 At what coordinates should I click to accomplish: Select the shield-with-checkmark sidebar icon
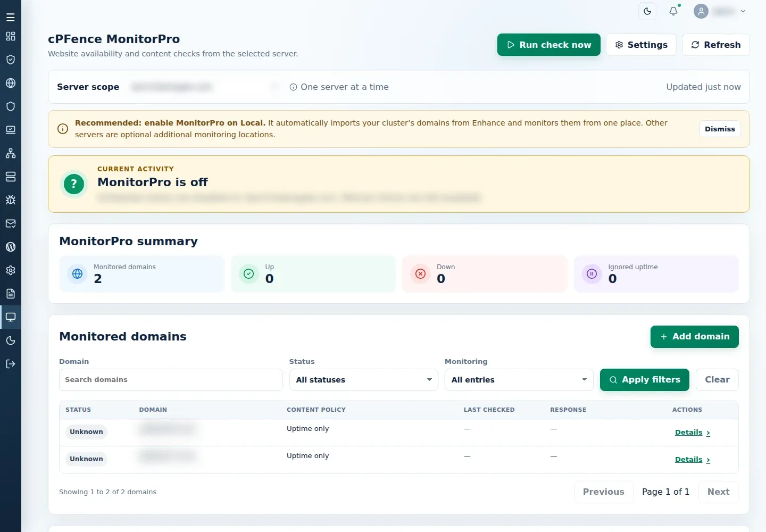tap(11, 60)
